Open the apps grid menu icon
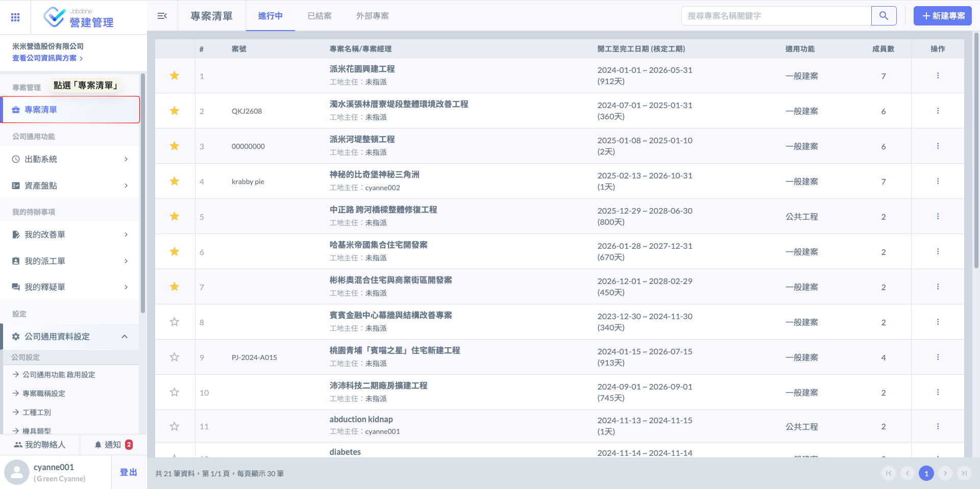 [x=15, y=17]
